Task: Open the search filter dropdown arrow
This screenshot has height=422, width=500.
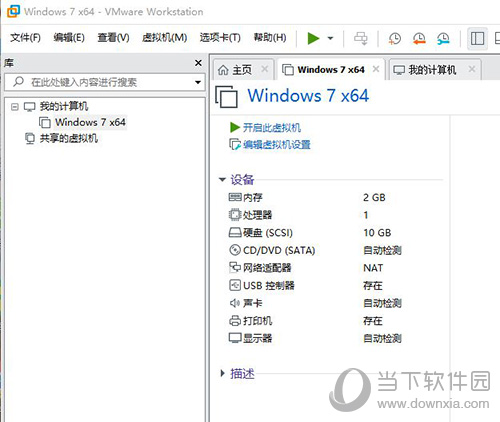Action: point(198,82)
